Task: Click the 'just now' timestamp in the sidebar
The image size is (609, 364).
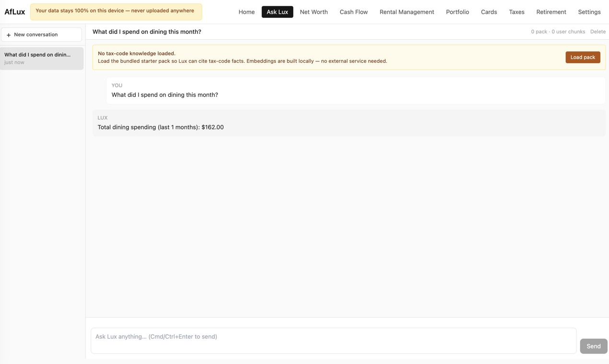Action: 14,62
